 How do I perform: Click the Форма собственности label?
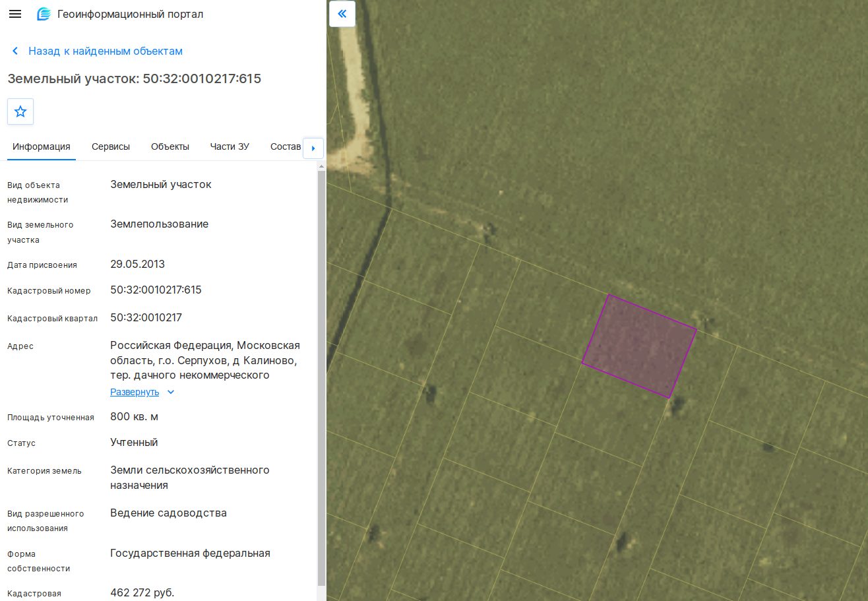[x=39, y=561]
